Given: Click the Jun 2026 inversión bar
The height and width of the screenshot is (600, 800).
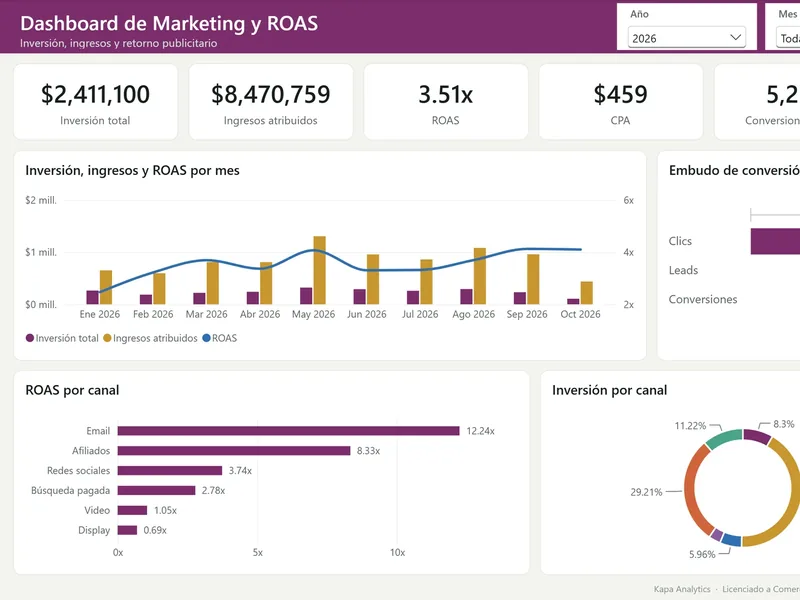Looking at the screenshot, I should [360, 297].
